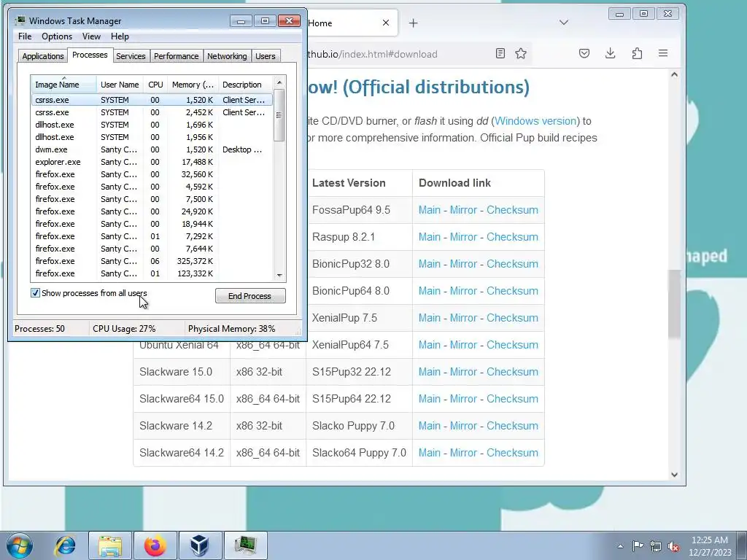Select dllhost.exe row with 1,696 K memory
Image resolution: width=747 pixels, height=560 pixels.
point(152,125)
